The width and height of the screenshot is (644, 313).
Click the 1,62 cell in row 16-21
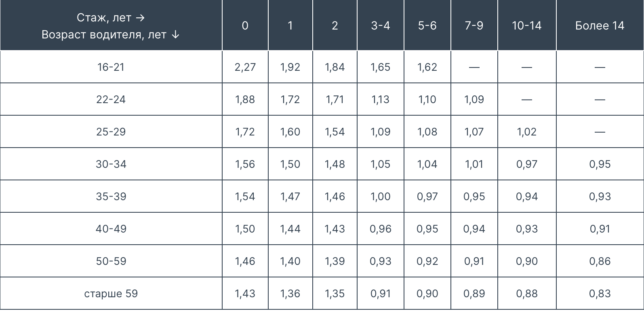click(x=427, y=67)
